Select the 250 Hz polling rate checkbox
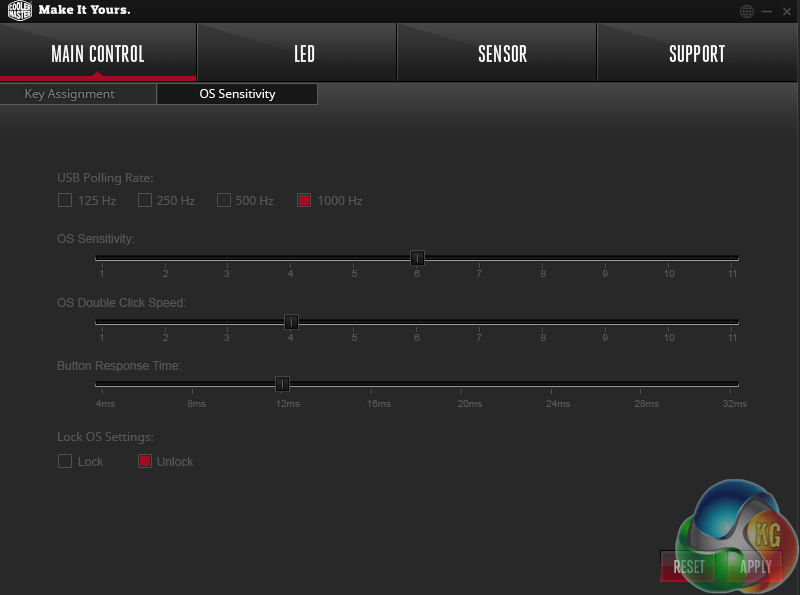The width and height of the screenshot is (800, 595). (x=145, y=200)
